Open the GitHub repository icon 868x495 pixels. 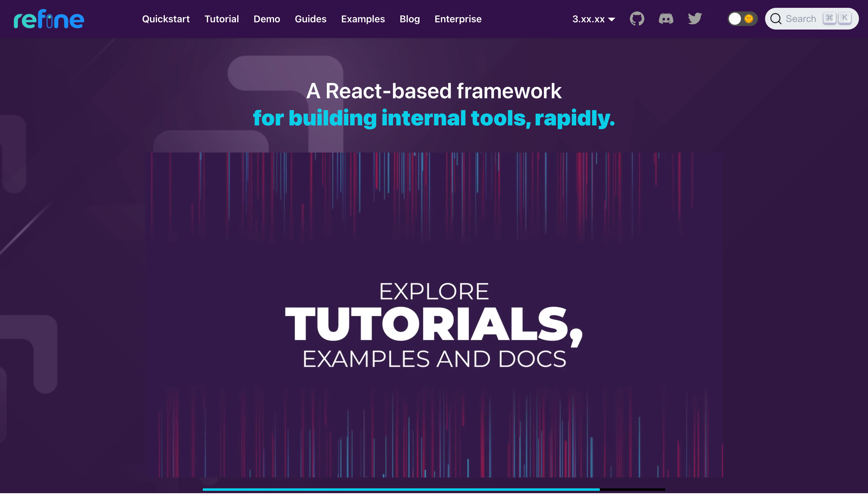click(x=637, y=19)
